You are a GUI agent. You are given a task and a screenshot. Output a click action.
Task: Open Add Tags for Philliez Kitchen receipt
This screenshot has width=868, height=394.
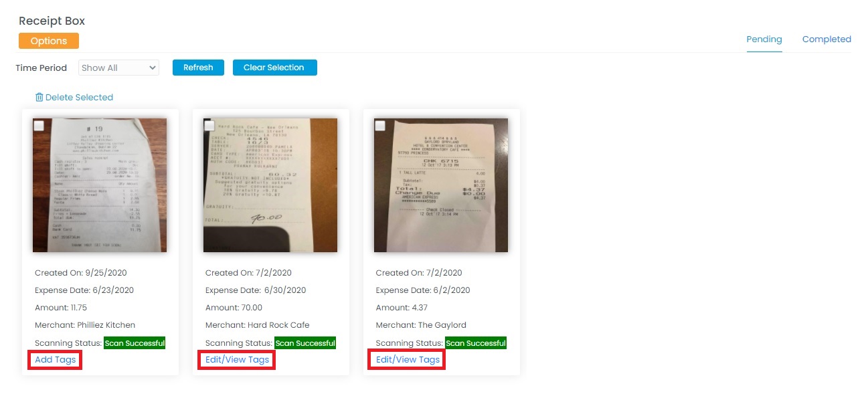(55, 360)
